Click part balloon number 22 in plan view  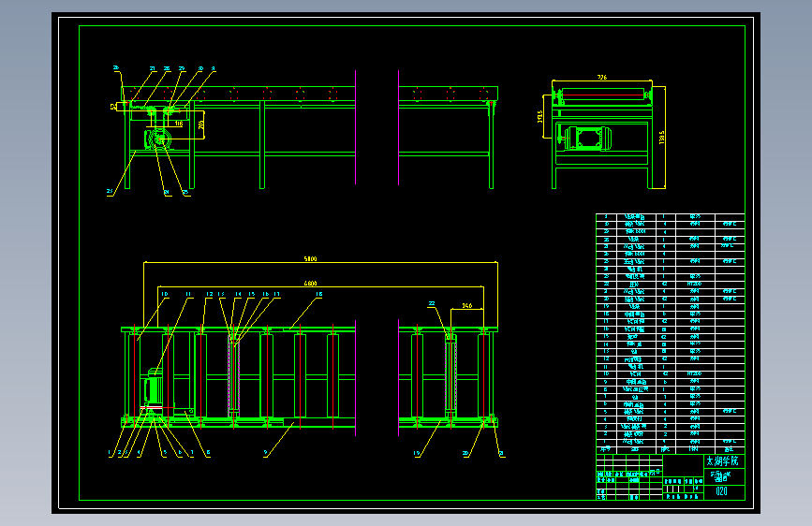(432, 304)
